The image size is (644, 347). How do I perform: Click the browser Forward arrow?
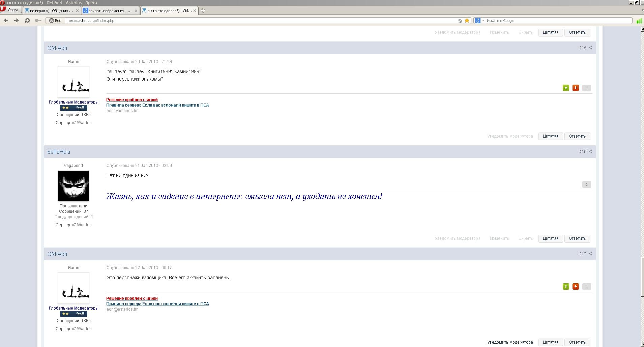(16, 21)
